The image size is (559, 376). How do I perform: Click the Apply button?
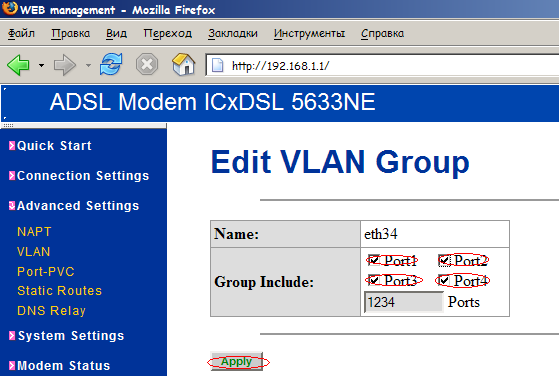pos(237,361)
